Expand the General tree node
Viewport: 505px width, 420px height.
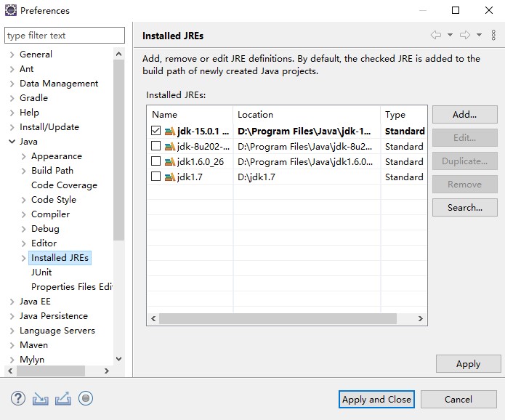[x=12, y=54]
